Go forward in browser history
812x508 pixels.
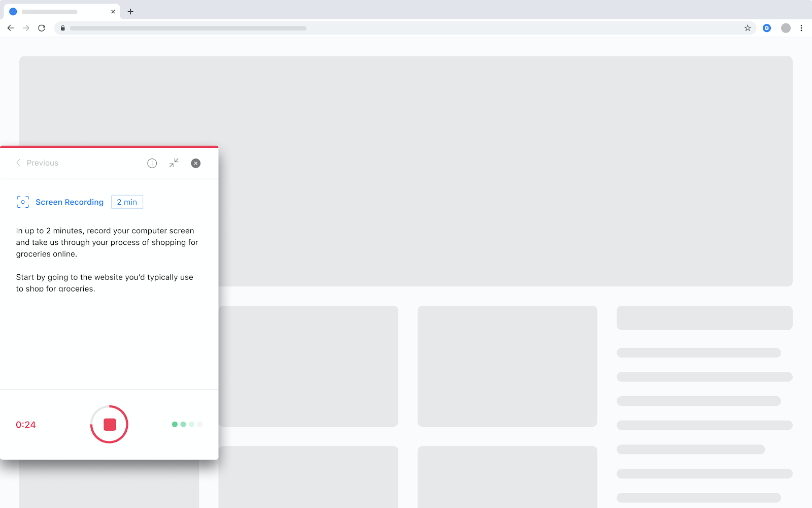26,28
